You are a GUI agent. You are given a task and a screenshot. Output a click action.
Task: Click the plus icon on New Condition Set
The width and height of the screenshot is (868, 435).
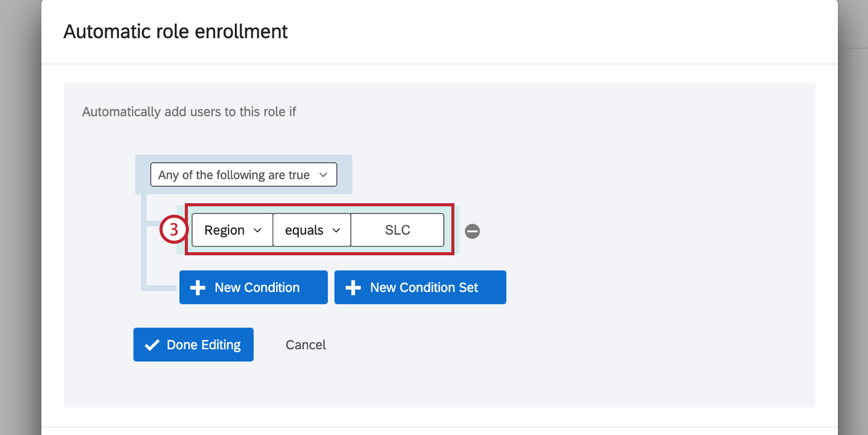[353, 288]
